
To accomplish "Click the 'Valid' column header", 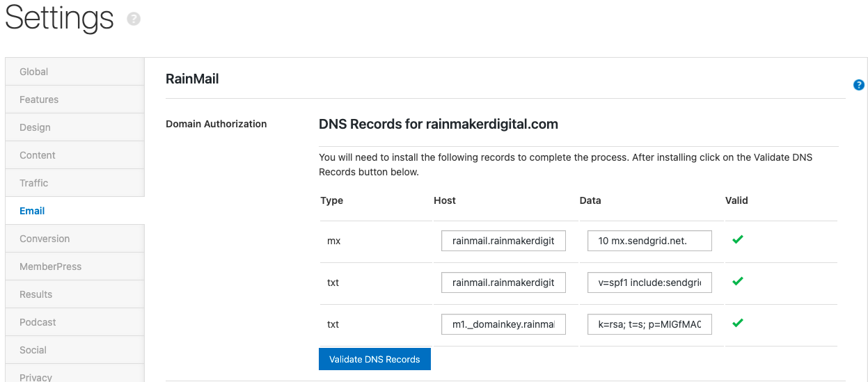I will [736, 200].
